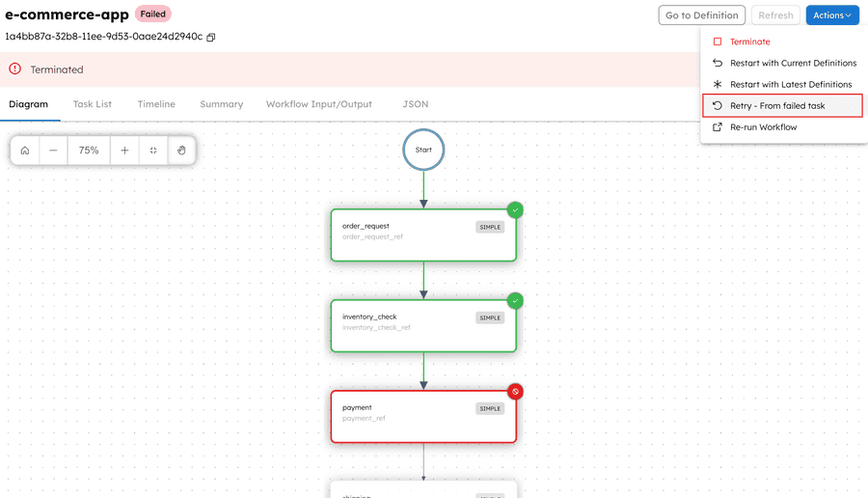Open the Timeline tab

click(156, 104)
